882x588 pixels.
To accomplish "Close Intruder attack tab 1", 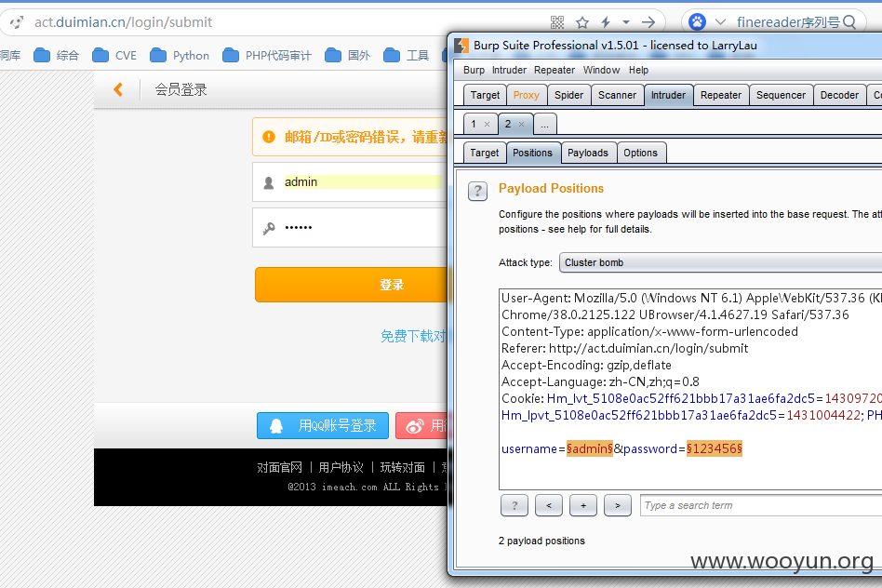I will click(x=488, y=125).
